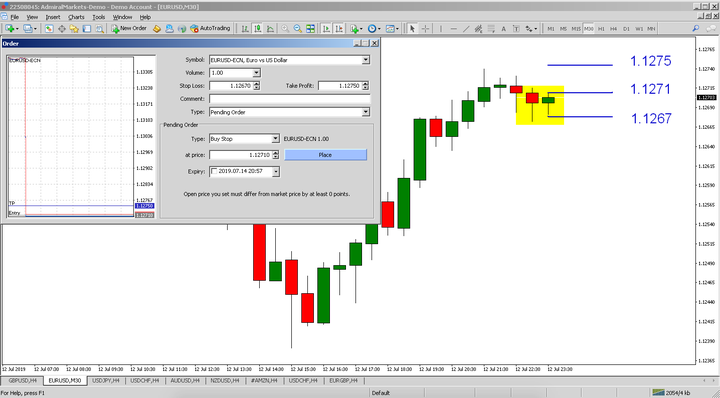Screen dimensions: 720x398
Task: Enable the Expiry checkbox
Action: click(x=214, y=171)
